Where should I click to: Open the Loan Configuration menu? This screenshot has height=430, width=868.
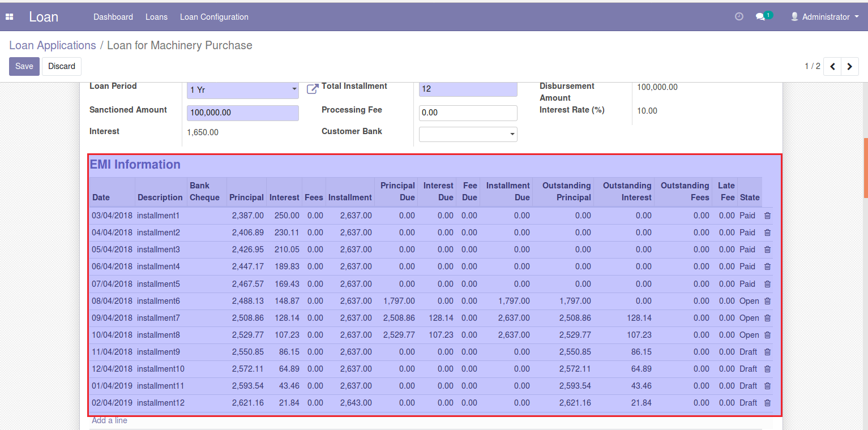pos(214,17)
